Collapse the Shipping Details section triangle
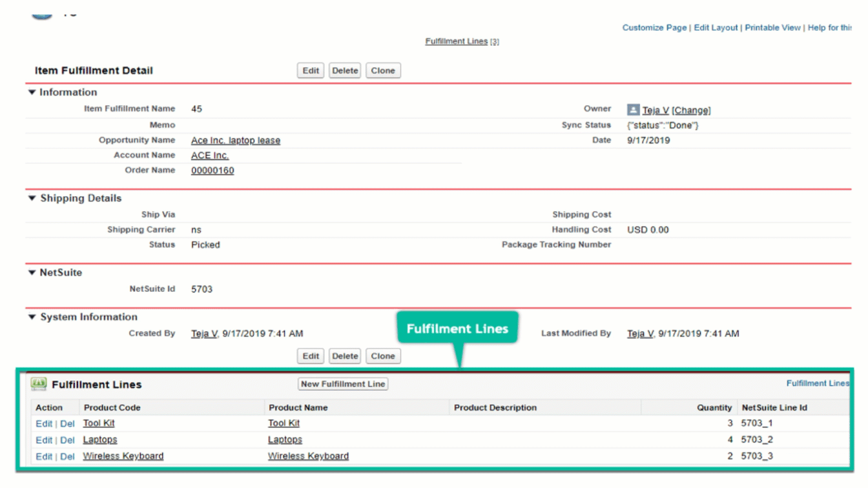The width and height of the screenshot is (868, 488). pyautogui.click(x=32, y=198)
